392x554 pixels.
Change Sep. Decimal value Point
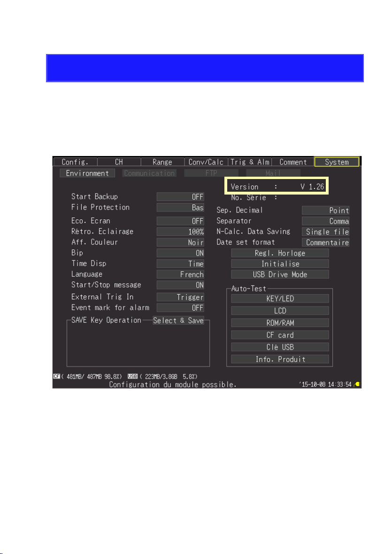pyautogui.click(x=325, y=211)
